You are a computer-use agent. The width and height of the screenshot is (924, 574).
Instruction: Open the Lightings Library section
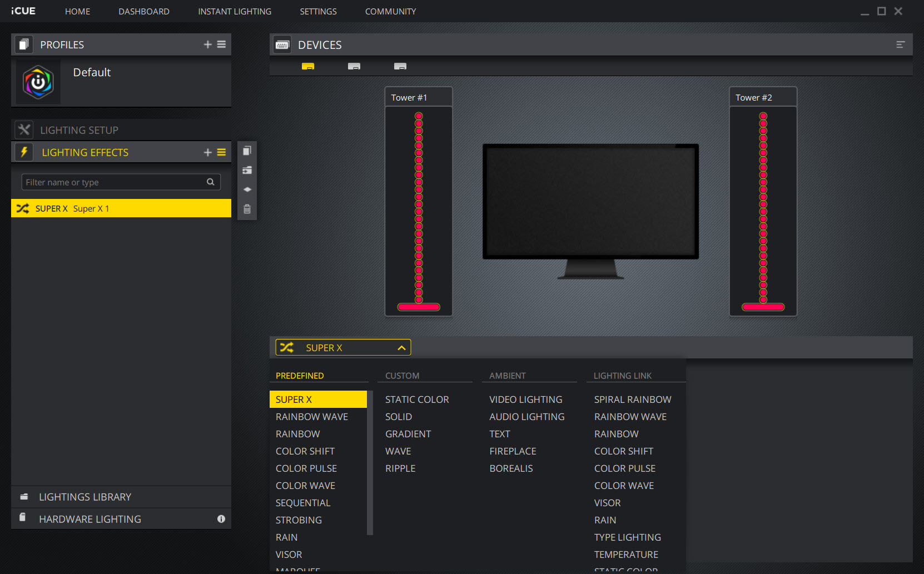click(121, 497)
